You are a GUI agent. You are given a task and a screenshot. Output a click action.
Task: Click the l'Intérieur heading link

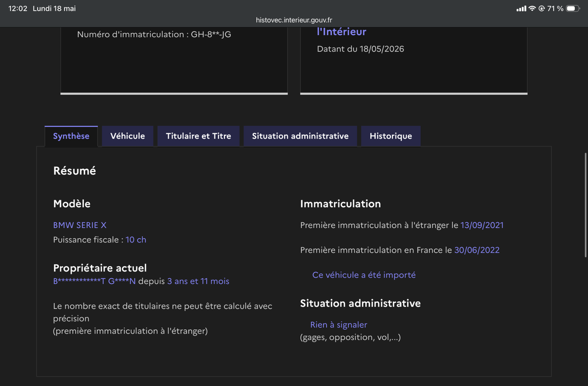[x=342, y=31]
